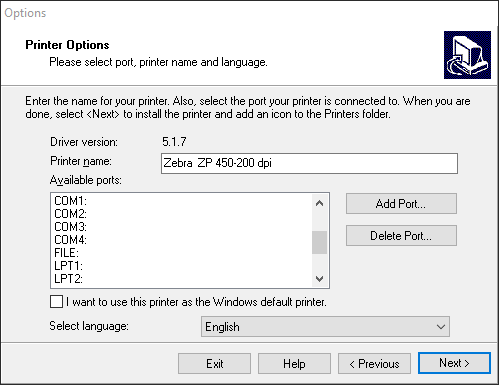Click the scroll down arrow in ports list

point(319,278)
